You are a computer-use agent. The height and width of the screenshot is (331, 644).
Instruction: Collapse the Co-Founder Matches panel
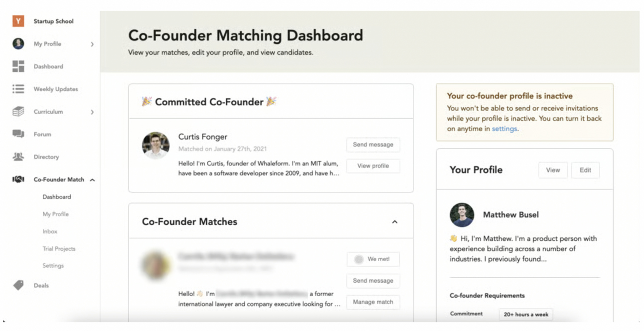point(395,221)
